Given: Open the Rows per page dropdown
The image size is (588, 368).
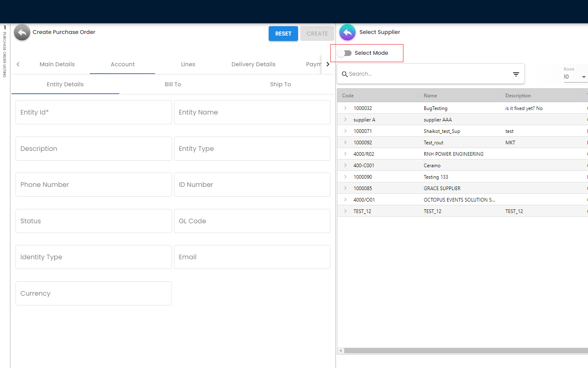Looking at the screenshot, I should point(575,77).
